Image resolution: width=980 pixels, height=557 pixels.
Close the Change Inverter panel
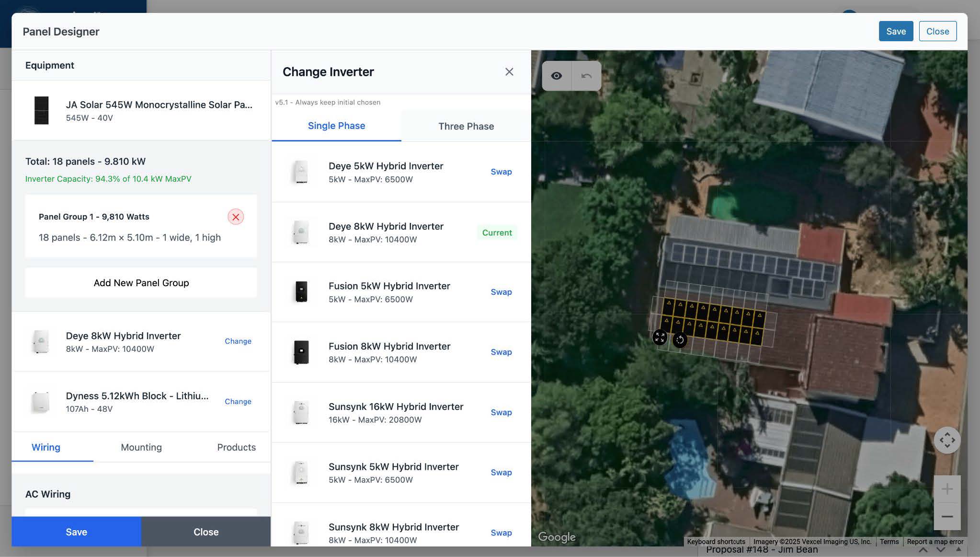[x=509, y=72]
